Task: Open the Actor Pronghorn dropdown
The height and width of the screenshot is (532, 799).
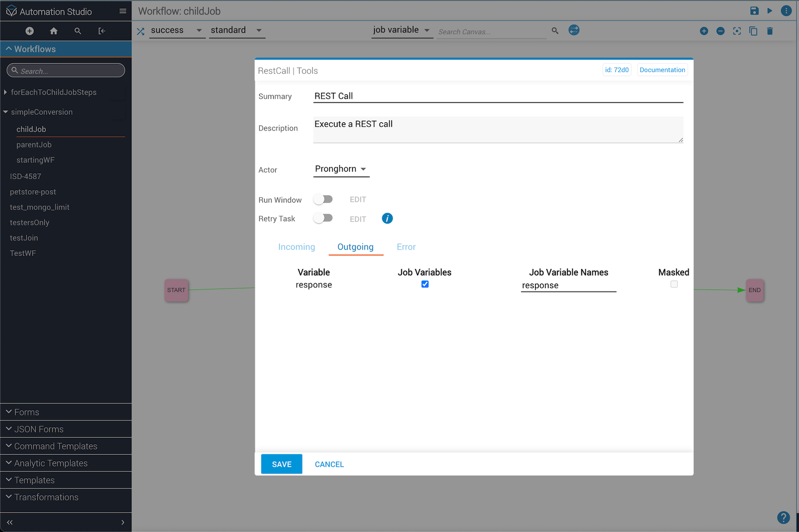Action: (x=341, y=169)
